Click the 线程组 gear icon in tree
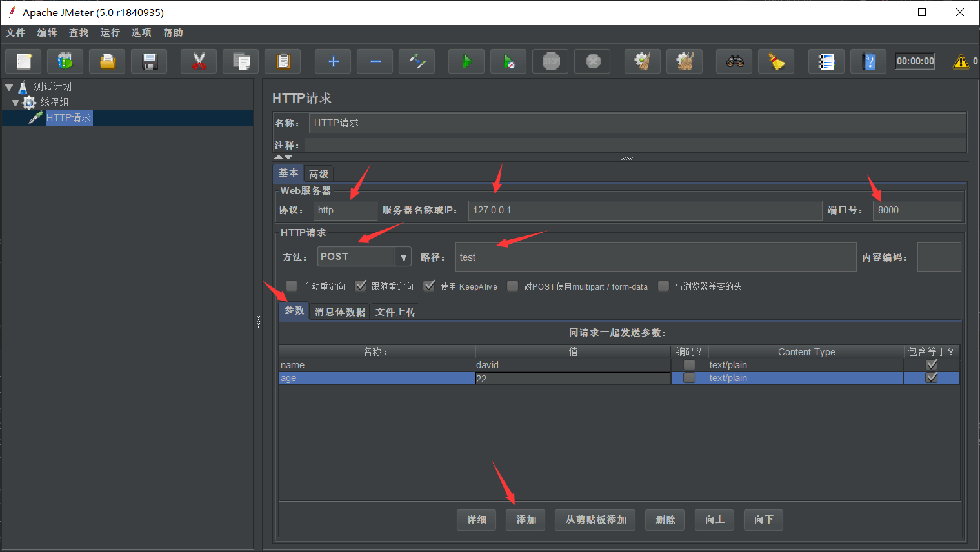The width and height of the screenshot is (980, 552). click(29, 103)
